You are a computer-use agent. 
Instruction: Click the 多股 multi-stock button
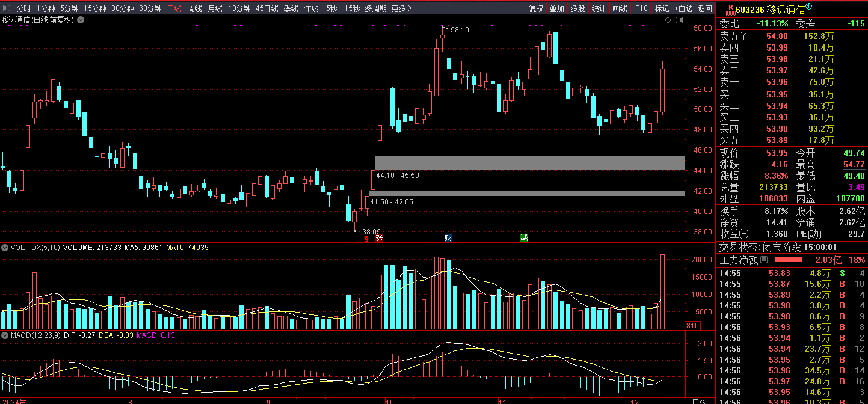pyautogui.click(x=577, y=8)
